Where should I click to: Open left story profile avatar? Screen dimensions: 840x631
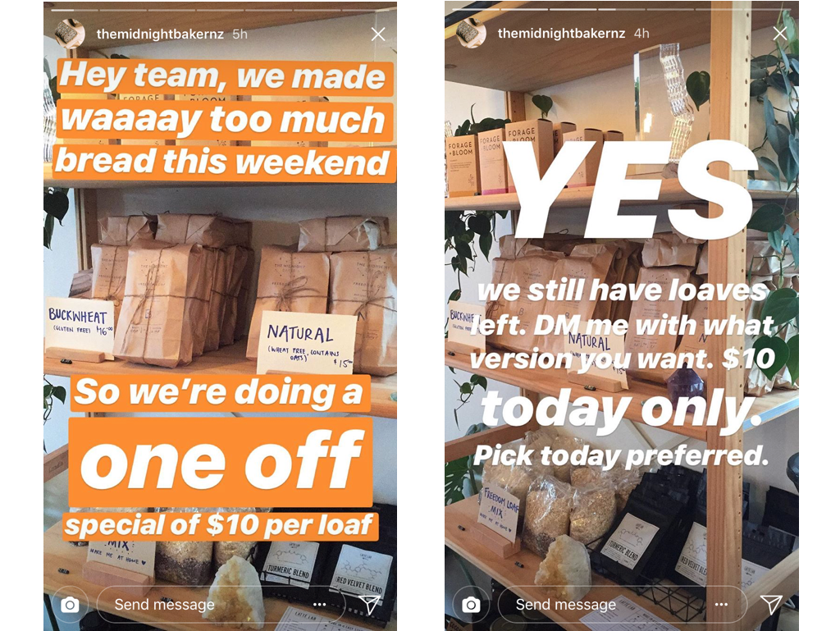coord(70,34)
